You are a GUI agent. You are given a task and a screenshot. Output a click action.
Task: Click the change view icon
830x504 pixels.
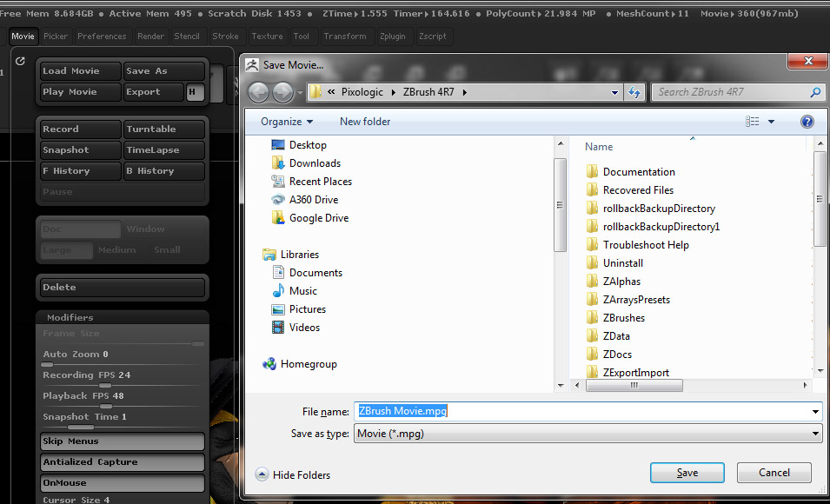click(752, 122)
